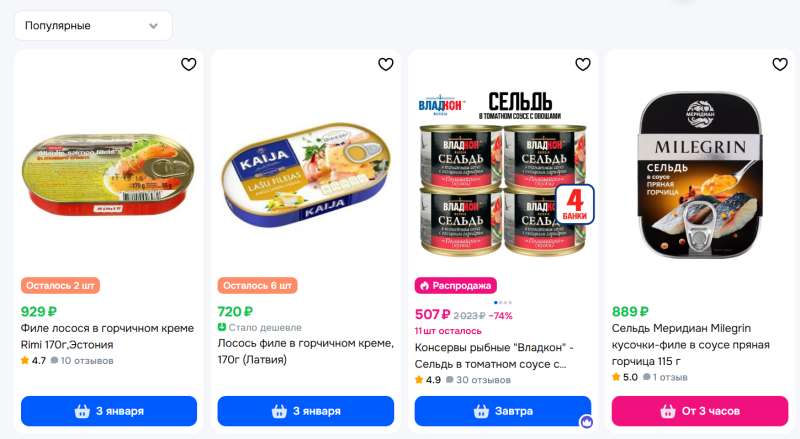Viewport: 800px width, 439px height.
Task: Open Rimi salmon tin product image
Action: pyautogui.click(x=108, y=174)
